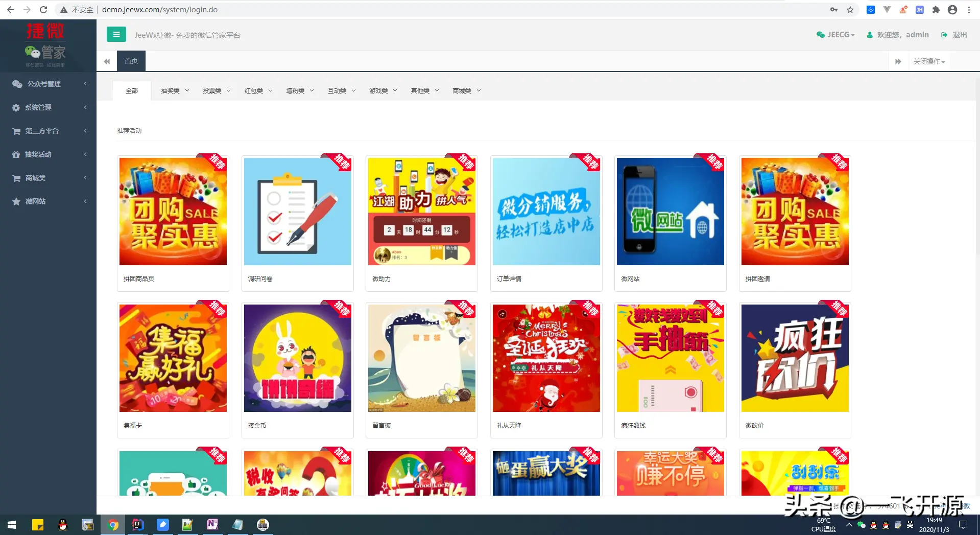Image resolution: width=980 pixels, height=535 pixels.
Task: Click the 退出 logout link
Action: [x=954, y=35]
